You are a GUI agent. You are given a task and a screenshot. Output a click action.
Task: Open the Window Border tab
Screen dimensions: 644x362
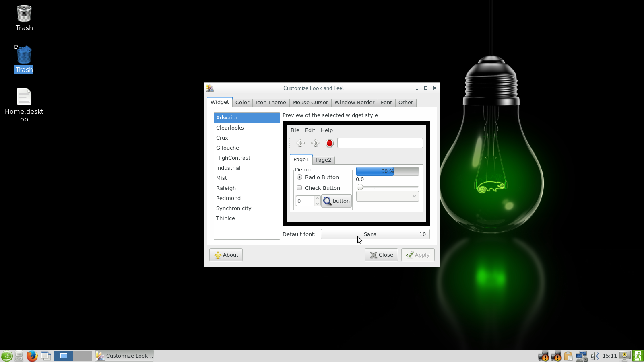pos(354,103)
